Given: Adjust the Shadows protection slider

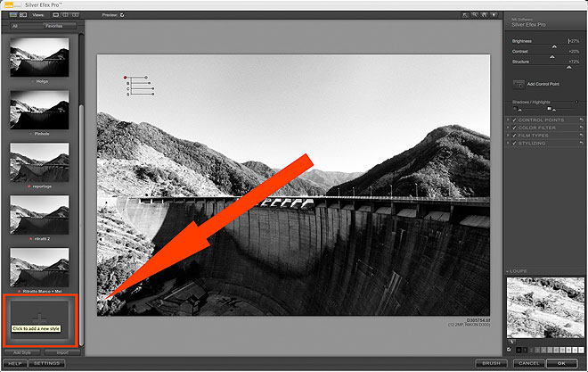Looking at the screenshot, I should (519, 110).
